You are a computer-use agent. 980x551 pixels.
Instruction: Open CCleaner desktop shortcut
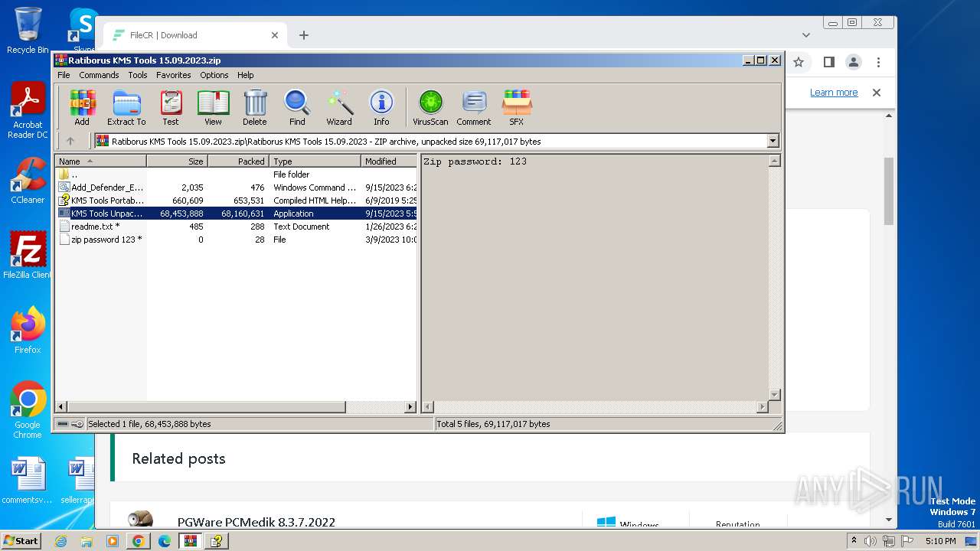tap(28, 181)
